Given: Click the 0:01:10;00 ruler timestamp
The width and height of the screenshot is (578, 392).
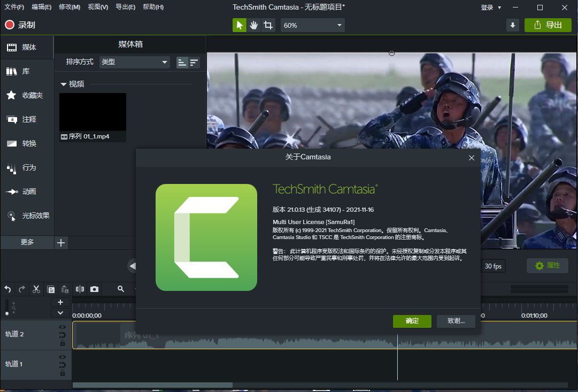Looking at the screenshot, I should pos(534,316).
